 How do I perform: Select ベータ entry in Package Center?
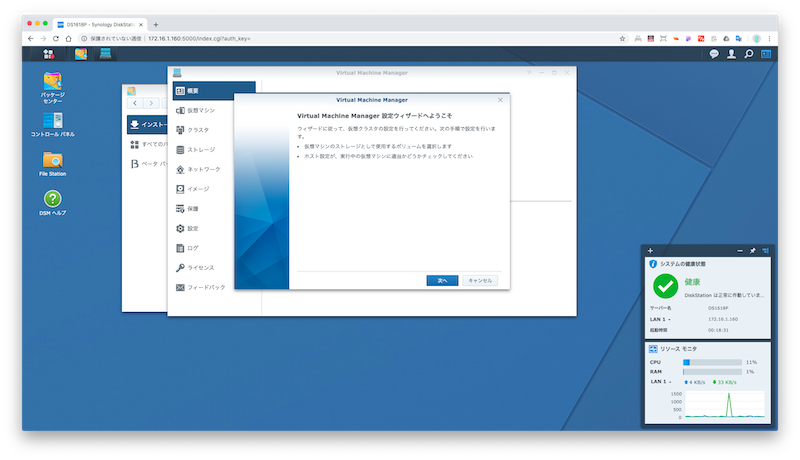[148, 164]
